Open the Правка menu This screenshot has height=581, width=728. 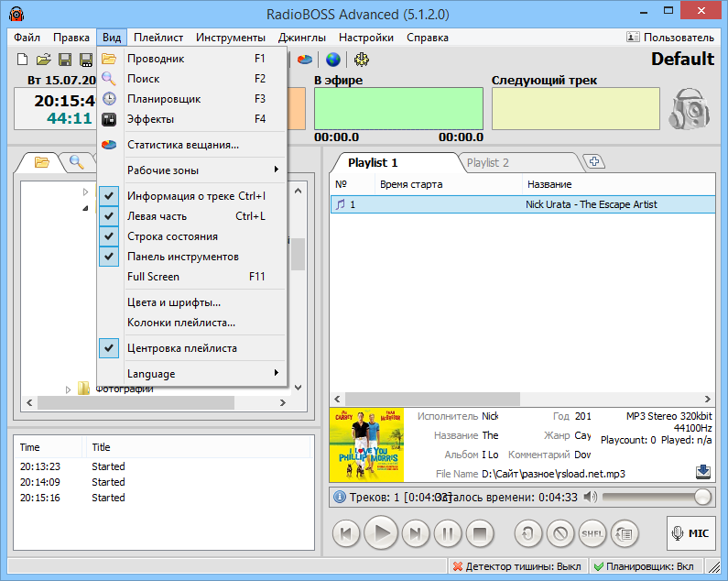(71, 38)
